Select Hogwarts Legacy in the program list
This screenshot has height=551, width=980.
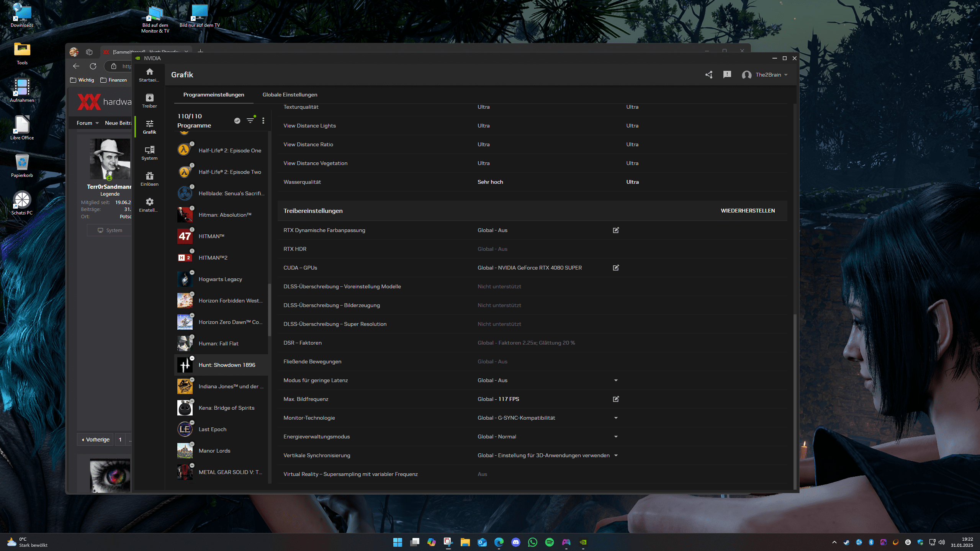220,279
